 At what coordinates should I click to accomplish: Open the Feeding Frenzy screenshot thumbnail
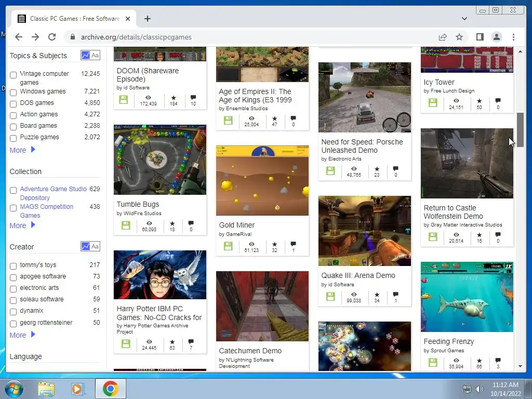467,297
